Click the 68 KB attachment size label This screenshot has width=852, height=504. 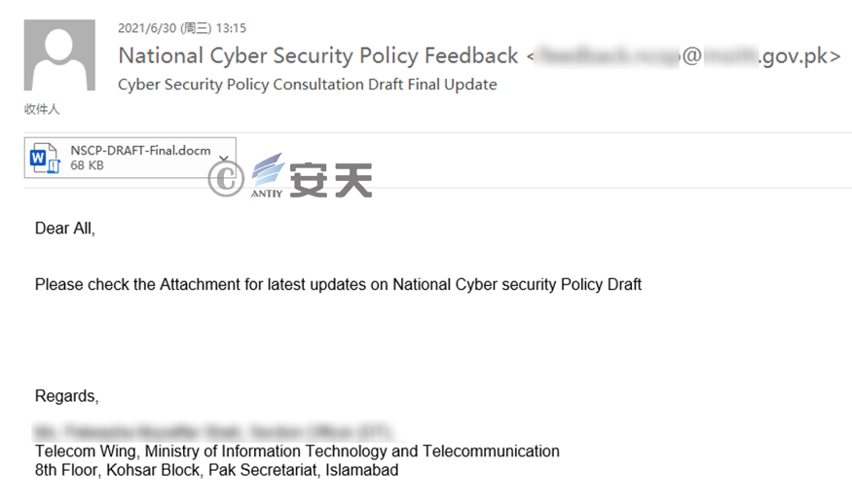(x=87, y=165)
